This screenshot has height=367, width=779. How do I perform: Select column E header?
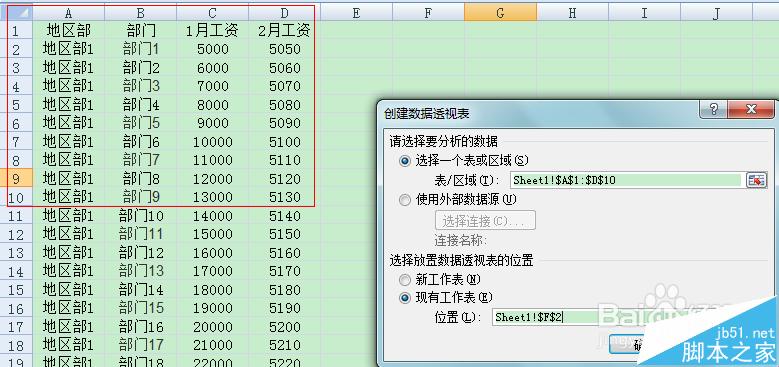[x=357, y=12]
